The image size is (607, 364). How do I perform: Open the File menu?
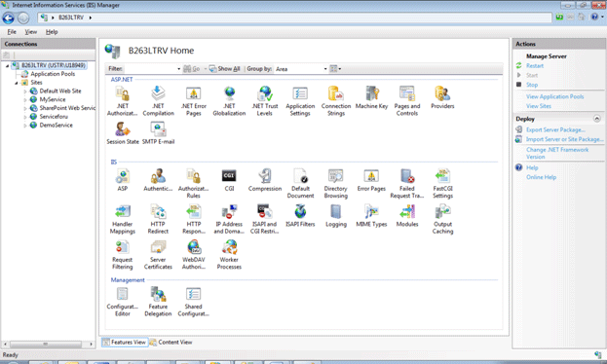[12, 32]
